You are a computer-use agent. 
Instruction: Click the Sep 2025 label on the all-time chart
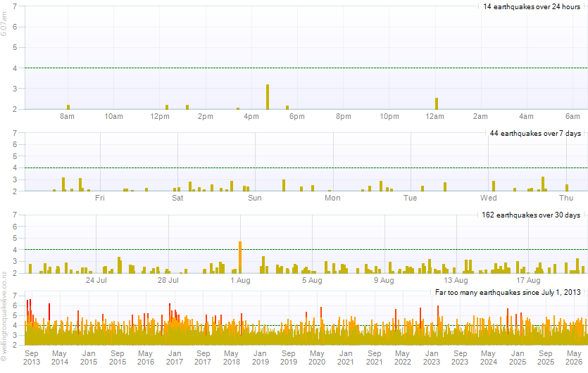[546, 358]
